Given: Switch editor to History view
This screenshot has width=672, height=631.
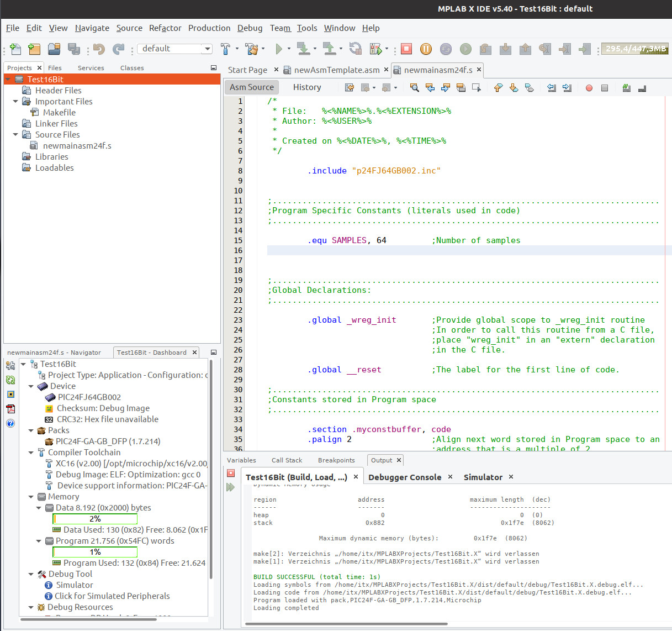Looking at the screenshot, I should click(307, 87).
